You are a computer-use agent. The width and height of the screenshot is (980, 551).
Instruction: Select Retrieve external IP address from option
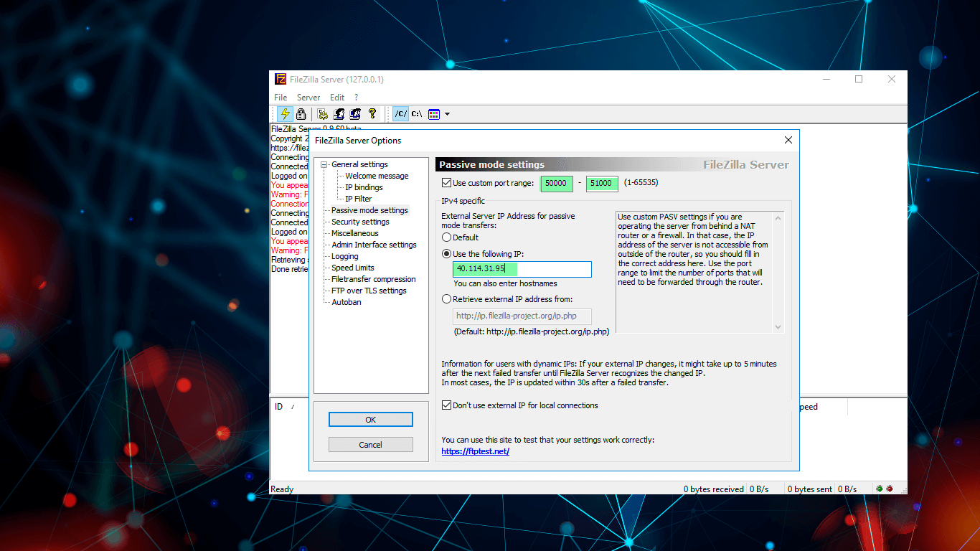(x=447, y=299)
